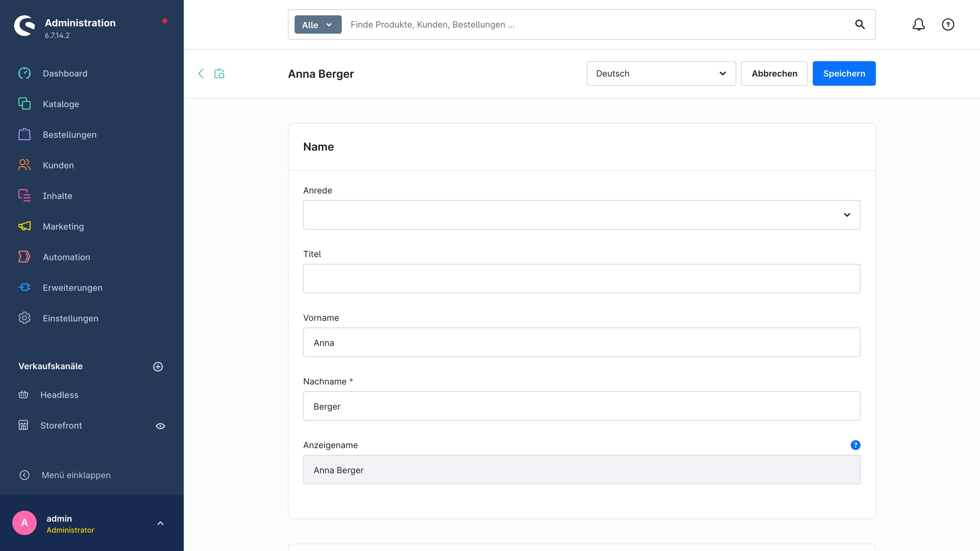
Task: Click the Storefront shop icon
Action: (x=23, y=425)
